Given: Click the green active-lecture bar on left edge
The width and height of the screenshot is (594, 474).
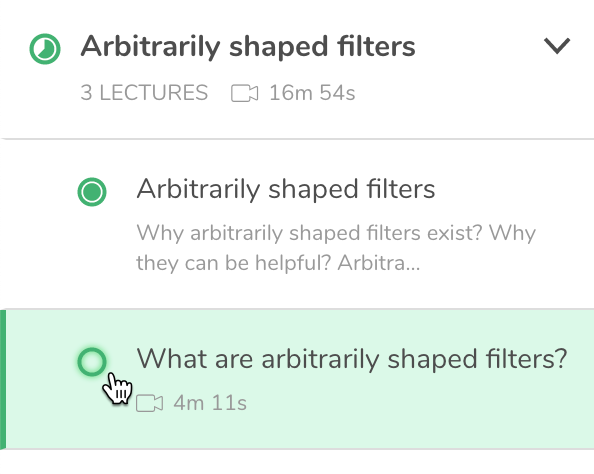Looking at the screenshot, I should click(x=3, y=379).
